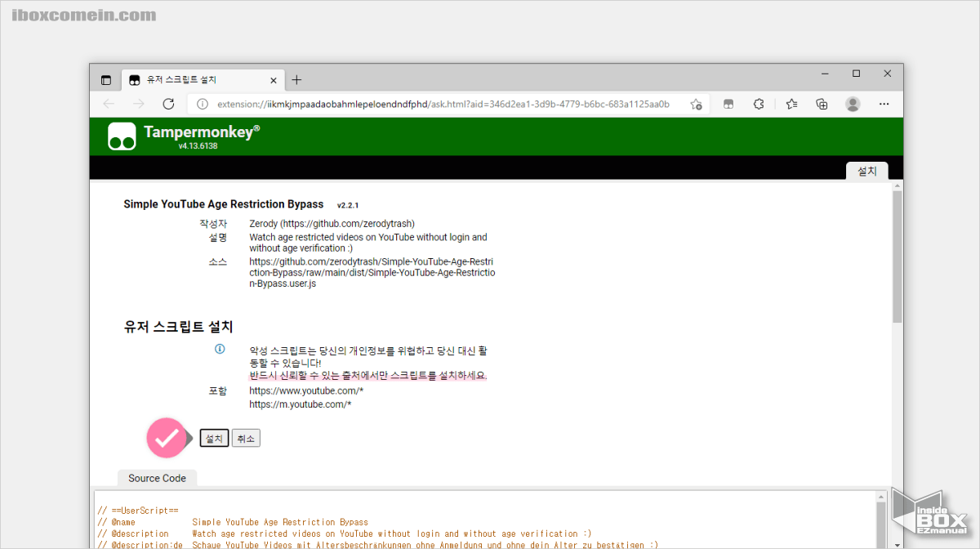The height and width of the screenshot is (549, 980).
Task: Click the Source Code tab
Action: (157, 478)
